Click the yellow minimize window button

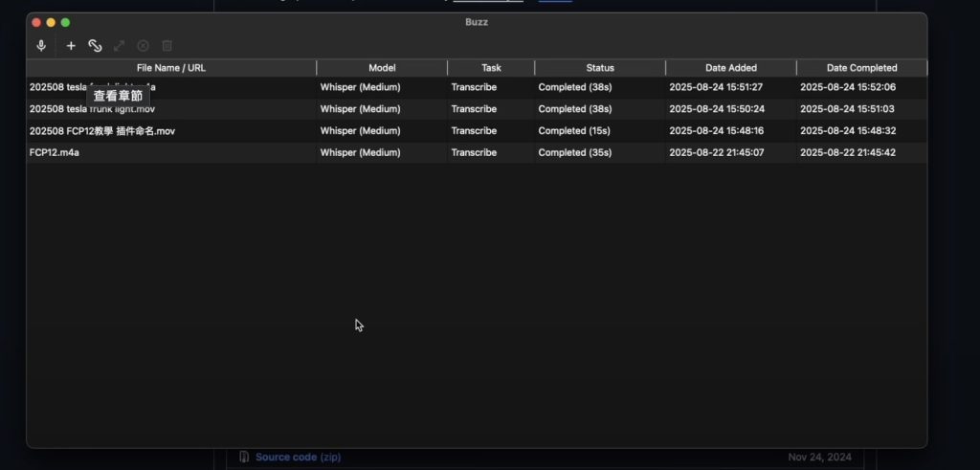[x=51, y=22]
